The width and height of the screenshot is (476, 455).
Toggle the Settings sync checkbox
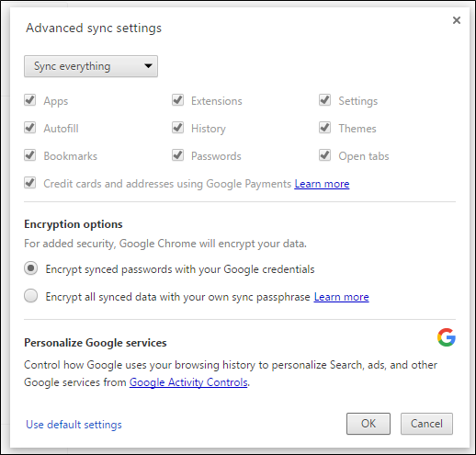click(324, 100)
